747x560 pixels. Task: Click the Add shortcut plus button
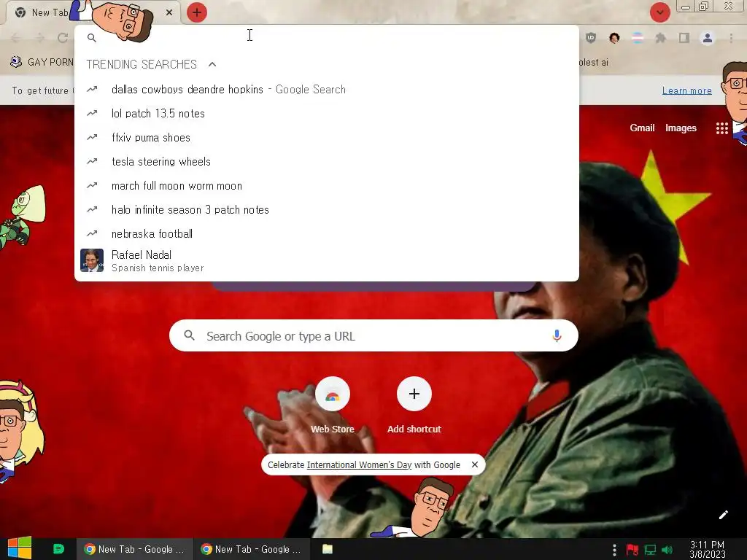tap(414, 394)
